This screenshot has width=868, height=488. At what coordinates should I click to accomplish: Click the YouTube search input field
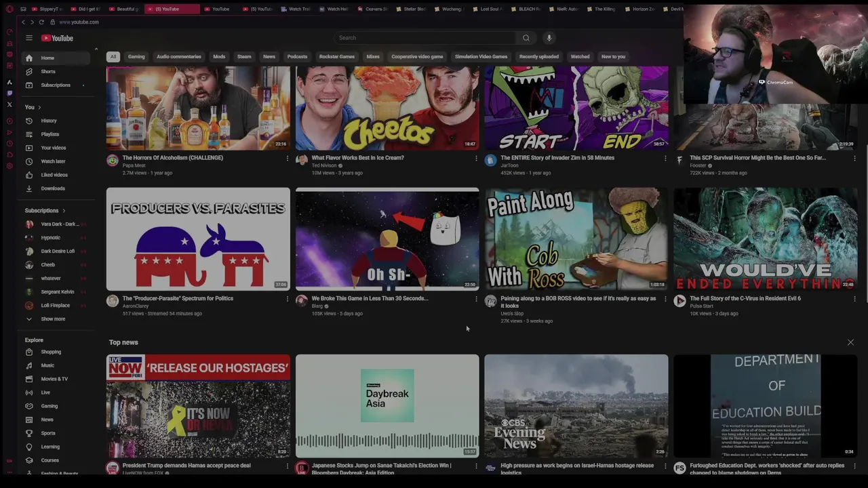[x=426, y=38]
